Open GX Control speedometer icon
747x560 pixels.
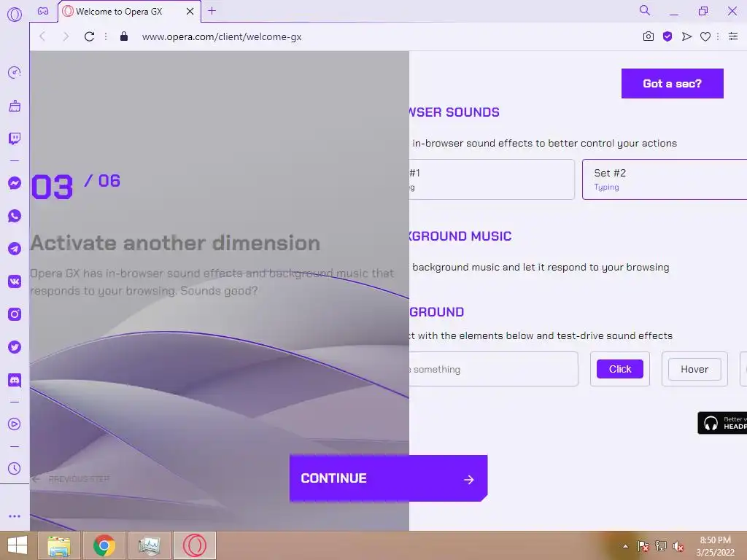[15, 72]
